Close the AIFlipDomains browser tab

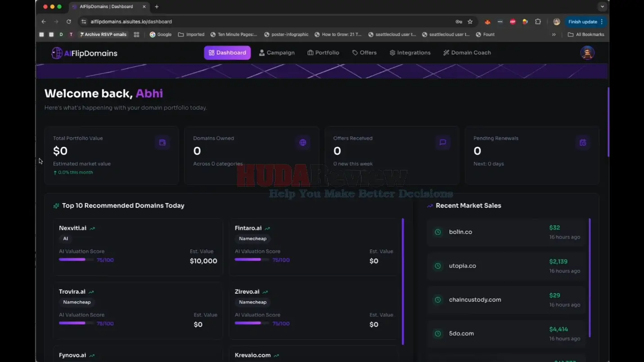[x=144, y=7]
